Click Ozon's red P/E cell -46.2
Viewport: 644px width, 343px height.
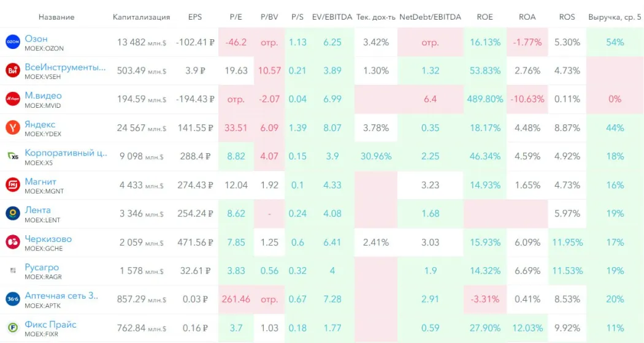pyautogui.click(x=236, y=42)
